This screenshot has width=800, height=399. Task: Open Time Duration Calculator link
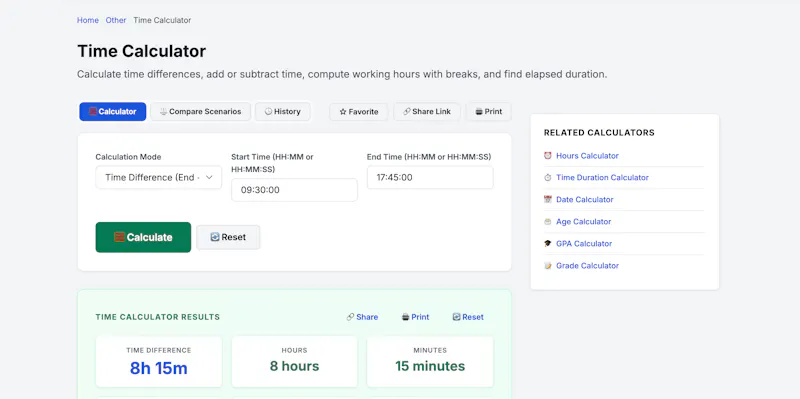(x=603, y=178)
